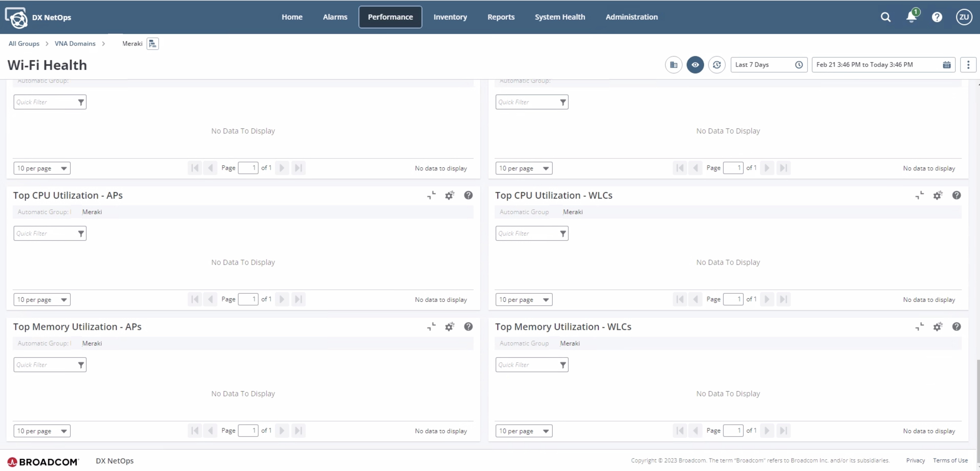Toggle the eye view mode button
980x471 pixels.
695,65
